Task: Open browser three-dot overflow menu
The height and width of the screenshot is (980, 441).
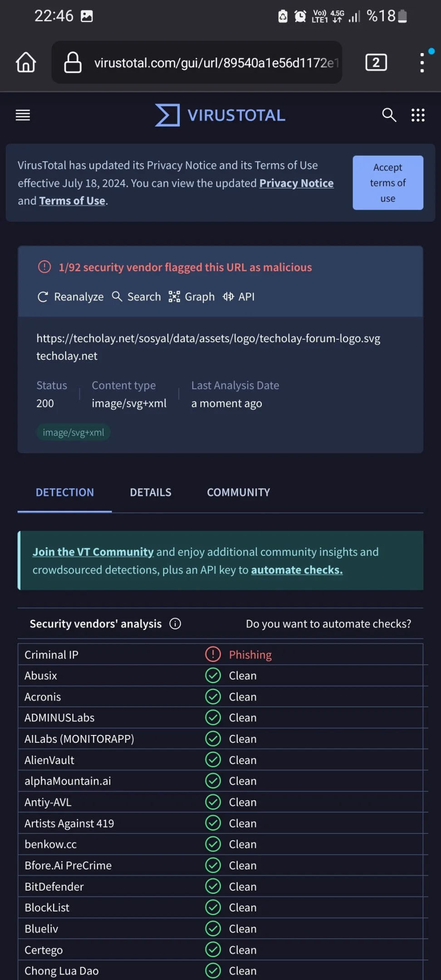Action: pyautogui.click(x=422, y=63)
